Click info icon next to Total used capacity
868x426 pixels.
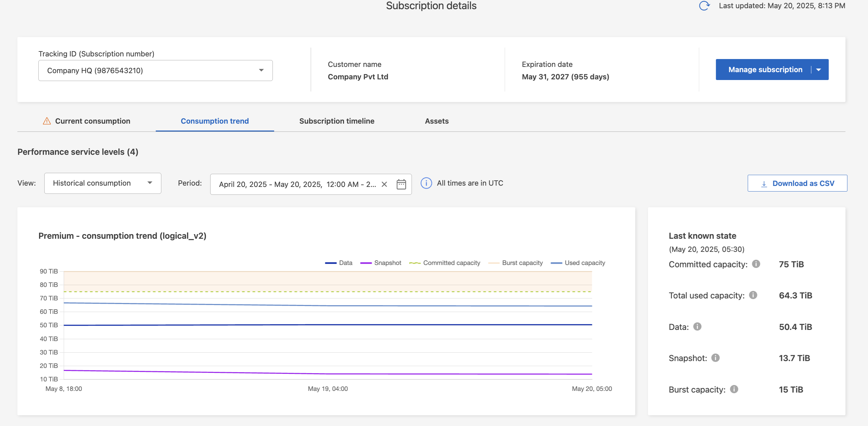pos(753,295)
